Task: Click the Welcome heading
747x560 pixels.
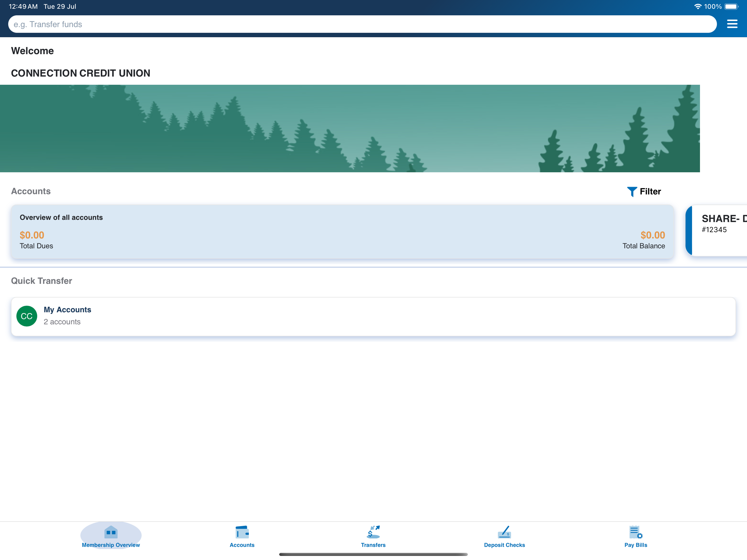Action: pyautogui.click(x=33, y=51)
